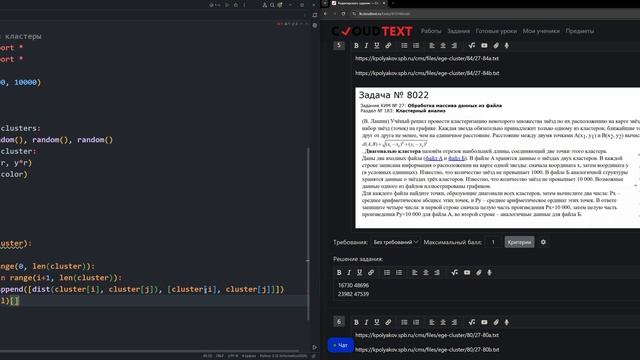Embed video in task 6 editor
The width and height of the screenshot is (640, 360).
484,322
